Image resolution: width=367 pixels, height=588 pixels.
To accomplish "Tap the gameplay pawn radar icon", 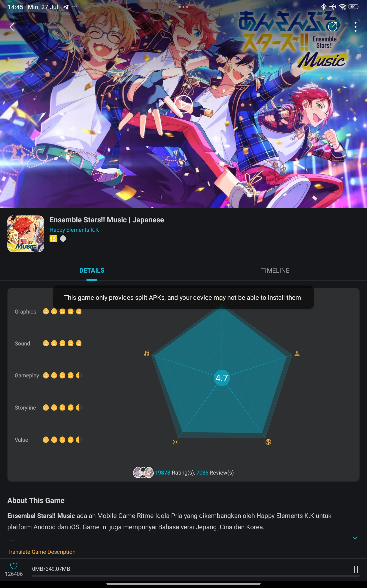I will (x=297, y=353).
